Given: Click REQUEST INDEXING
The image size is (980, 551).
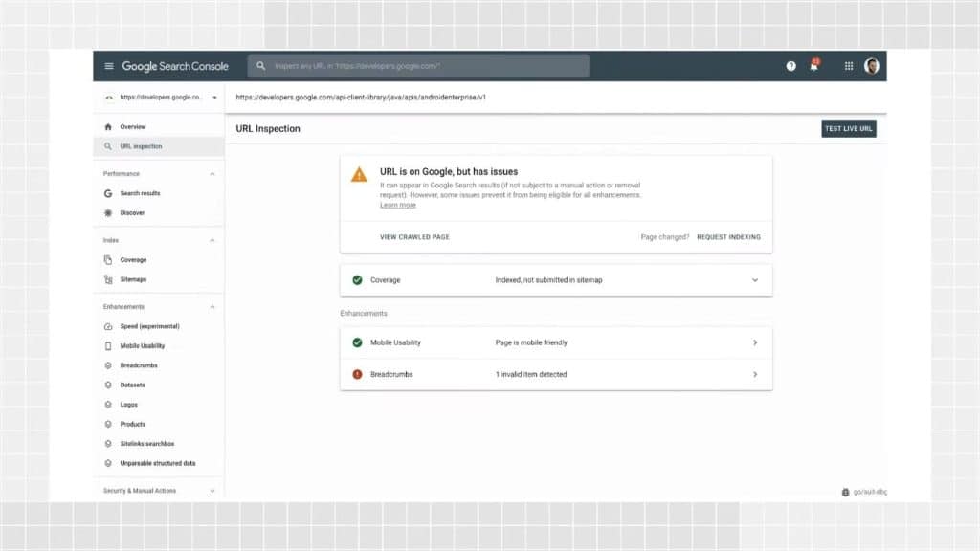Looking at the screenshot, I should (x=728, y=237).
